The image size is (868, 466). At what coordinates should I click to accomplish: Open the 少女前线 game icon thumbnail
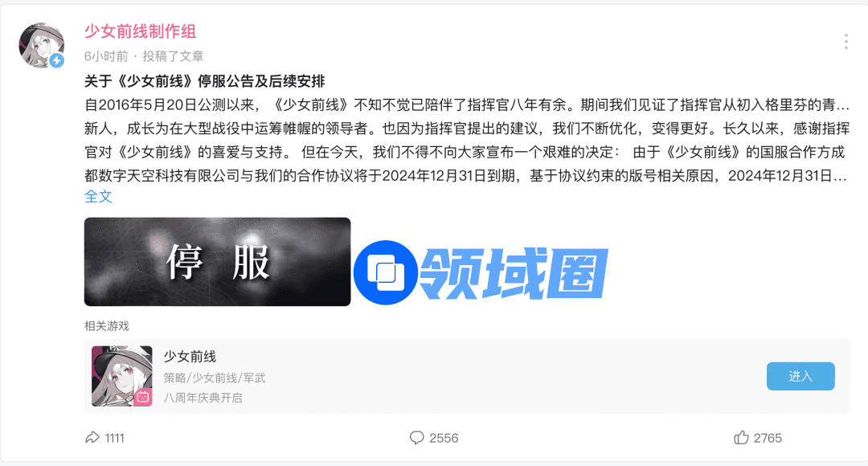(x=122, y=376)
